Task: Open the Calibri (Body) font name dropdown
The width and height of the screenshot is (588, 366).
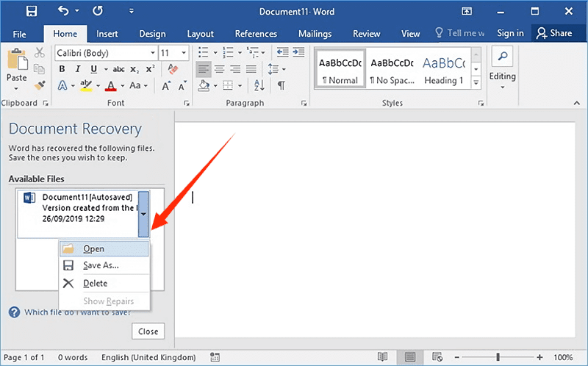Action: 152,53
